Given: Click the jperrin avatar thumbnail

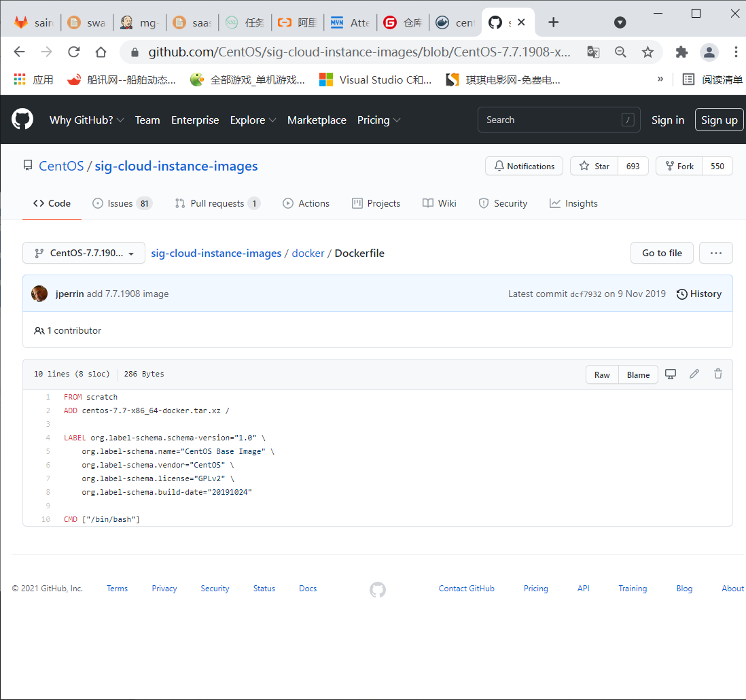Looking at the screenshot, I should pyautogui.click(x=39, y=294).
